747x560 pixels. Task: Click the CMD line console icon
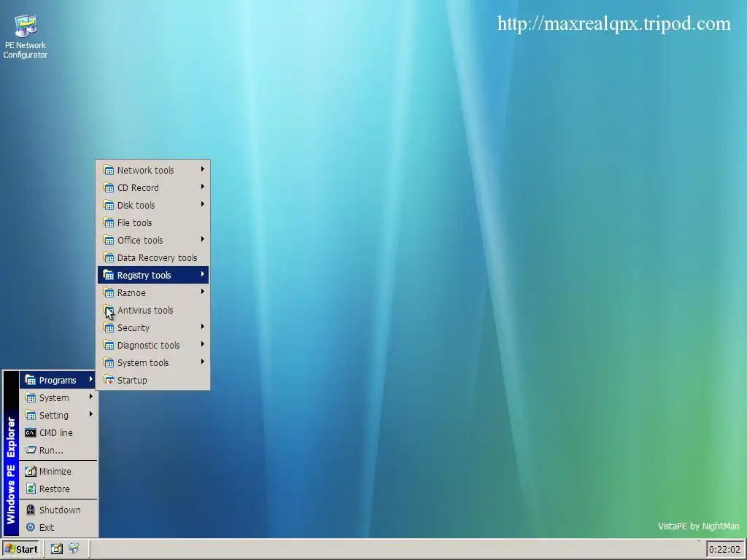[x=31, y=433]
